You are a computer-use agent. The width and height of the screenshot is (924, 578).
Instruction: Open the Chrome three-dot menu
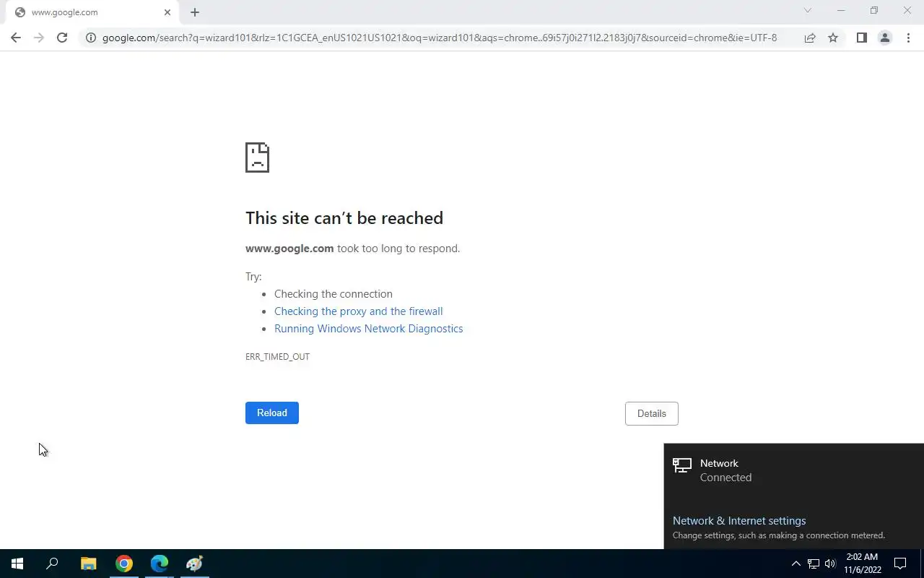pyautogui.click(x=908, y=38)
